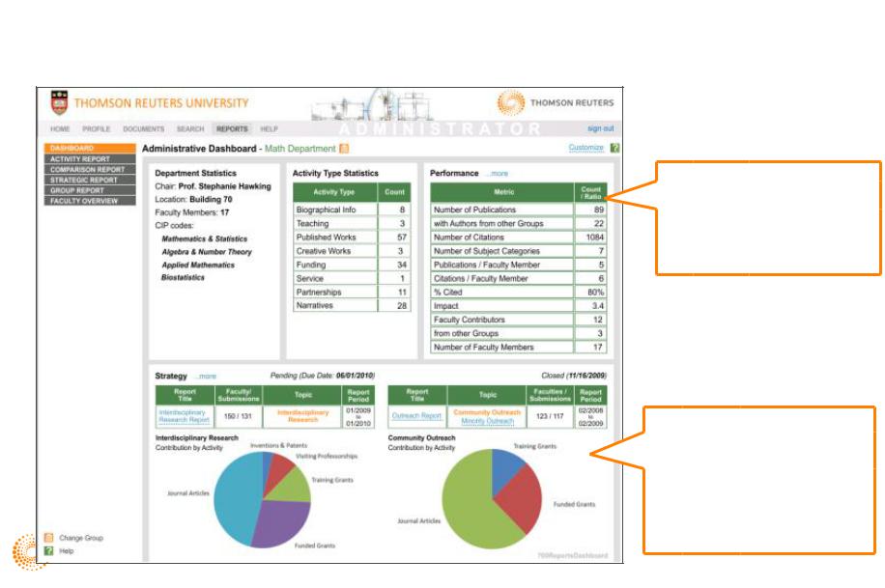Click the Faculty Contributors metric row
The width and height of the screenshot is (885, 588).
[x=519, y=320]
